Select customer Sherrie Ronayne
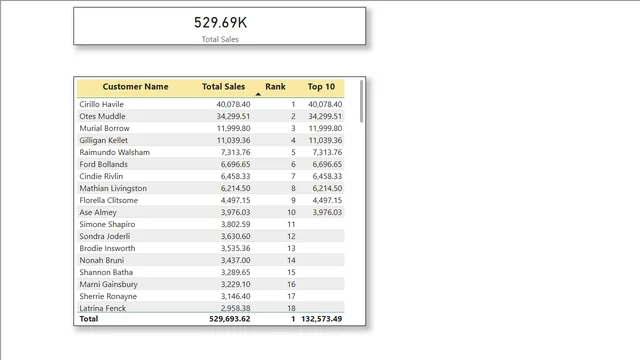640x360 pixels. click(108, 296)
